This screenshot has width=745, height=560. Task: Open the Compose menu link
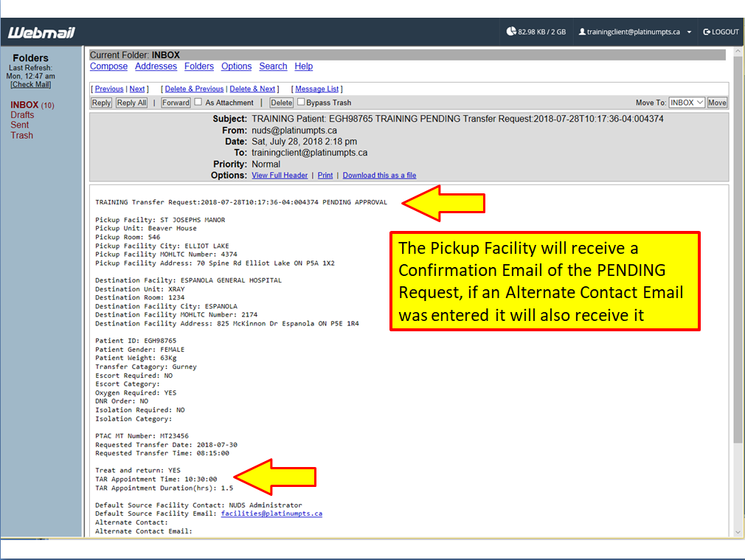tap(108, 66)
